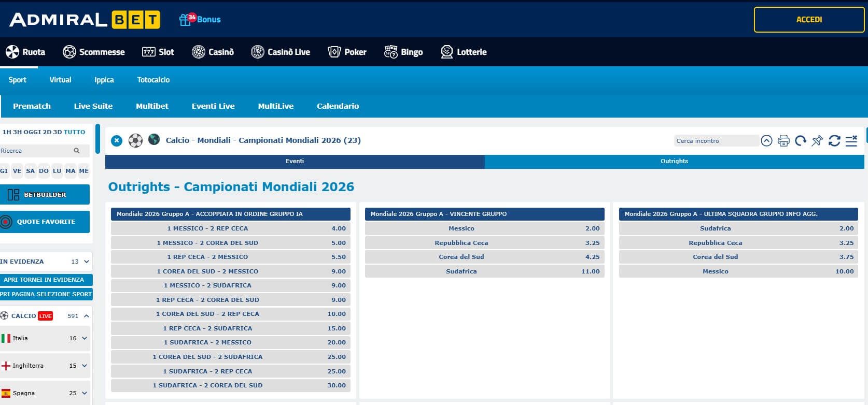
Task: Close the Campionati Mondiali 2026 panel
Action: coord(117,140)
